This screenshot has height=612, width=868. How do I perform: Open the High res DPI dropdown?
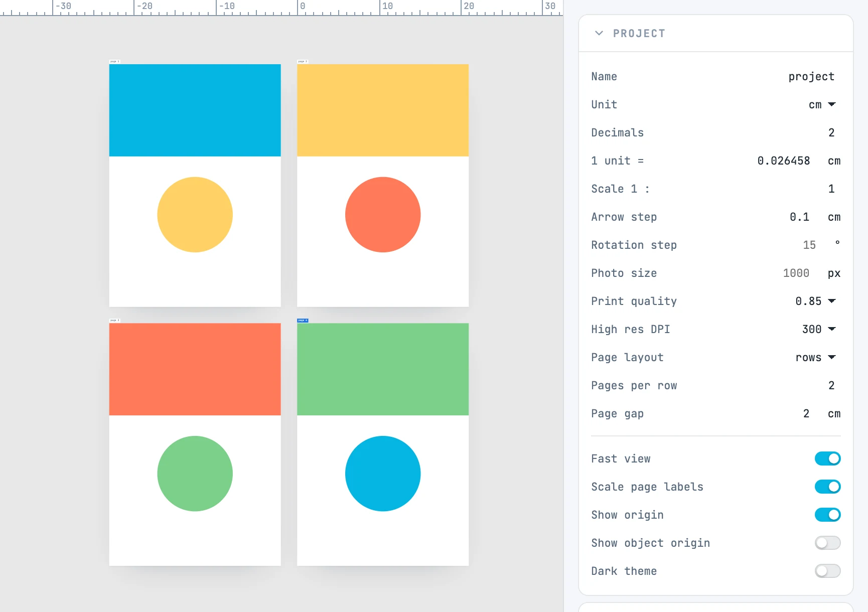(x=819, y=329)
